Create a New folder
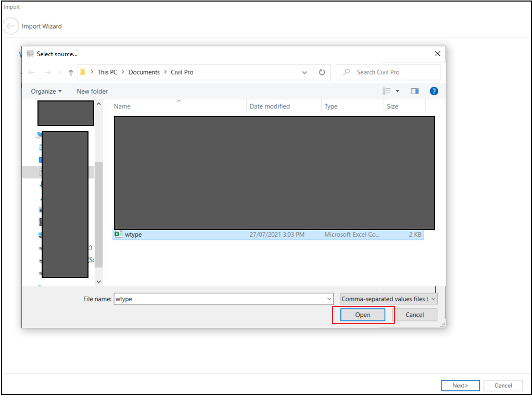532x396 pixels. pos(92,92)
